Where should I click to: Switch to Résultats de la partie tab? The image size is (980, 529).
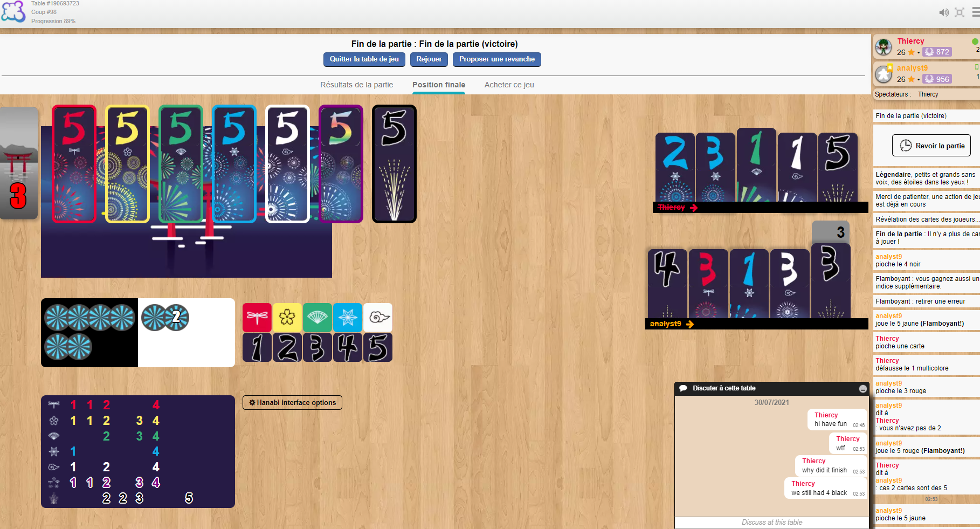(x=357, y=85)
